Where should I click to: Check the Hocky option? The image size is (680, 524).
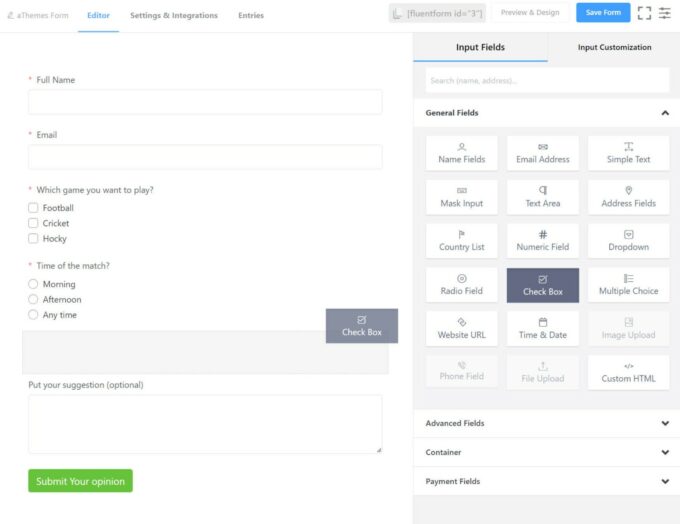coord(33,238)
